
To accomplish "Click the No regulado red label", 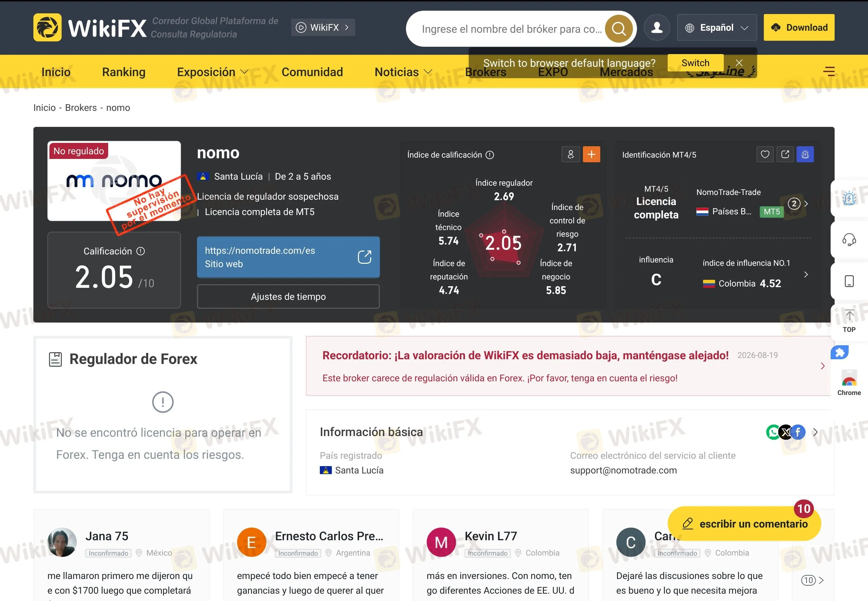I will 79,151.
